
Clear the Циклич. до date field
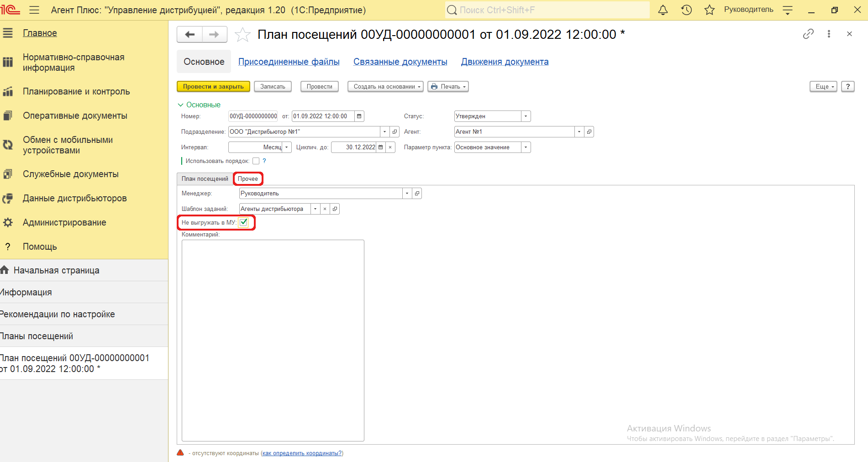click(390, 147)
